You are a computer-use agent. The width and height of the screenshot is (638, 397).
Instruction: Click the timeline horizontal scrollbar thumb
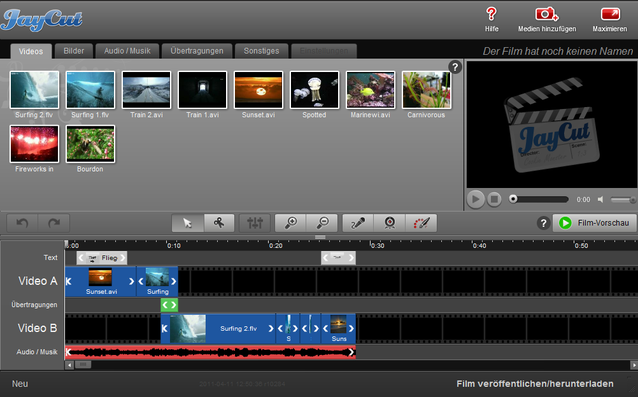pos(83,365)
